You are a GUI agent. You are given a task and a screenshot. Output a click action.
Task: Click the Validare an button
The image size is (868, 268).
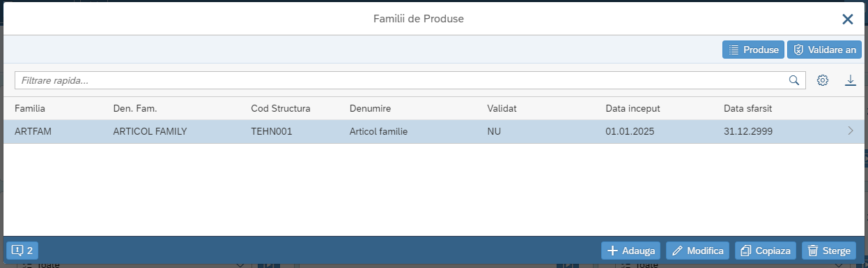(x=824, y=50)
